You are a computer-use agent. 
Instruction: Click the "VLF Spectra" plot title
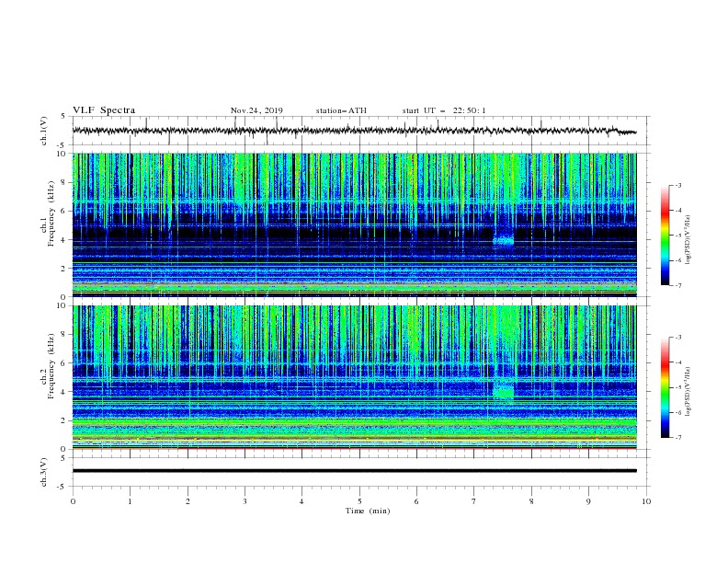click(104, 110)
